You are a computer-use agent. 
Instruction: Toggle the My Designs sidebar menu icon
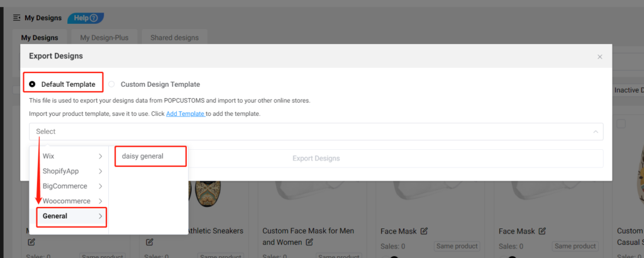pos(16,18)
